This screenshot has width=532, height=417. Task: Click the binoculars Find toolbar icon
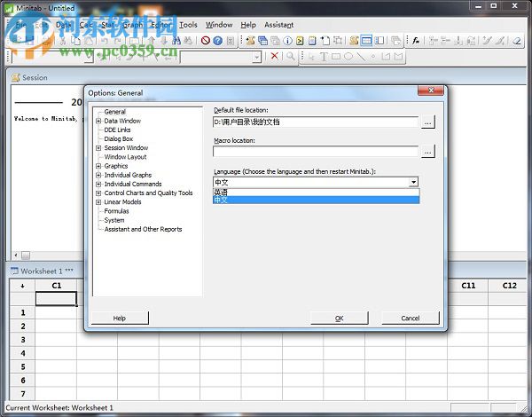pos(176,41)
